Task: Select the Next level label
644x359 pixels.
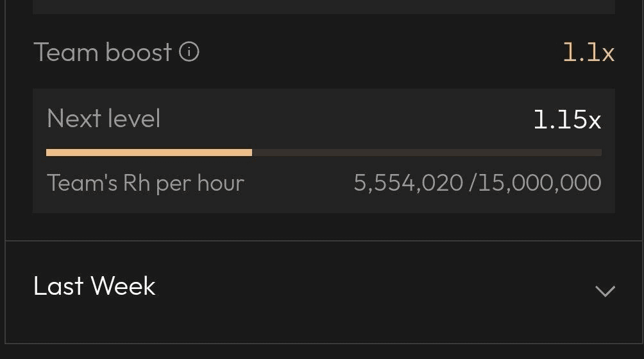Action: pos(103,118)
